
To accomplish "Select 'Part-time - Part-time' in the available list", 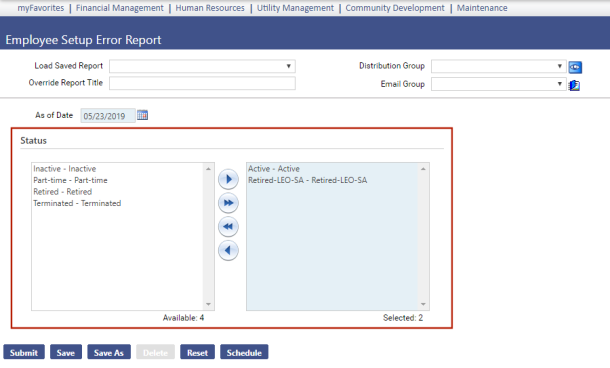I will pos(70,180).
